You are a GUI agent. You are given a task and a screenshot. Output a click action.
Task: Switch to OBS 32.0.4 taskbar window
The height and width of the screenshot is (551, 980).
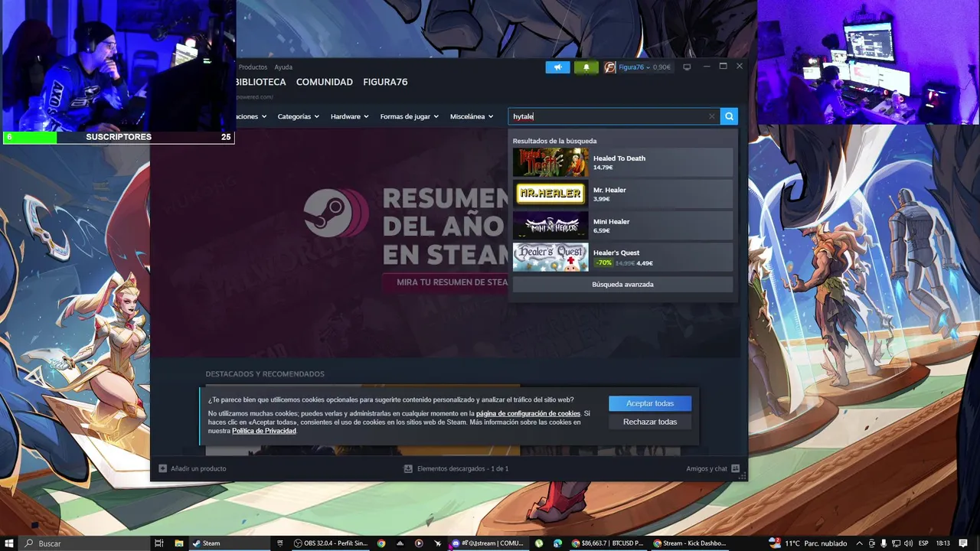pyautogui.click(x=331, y=543)
